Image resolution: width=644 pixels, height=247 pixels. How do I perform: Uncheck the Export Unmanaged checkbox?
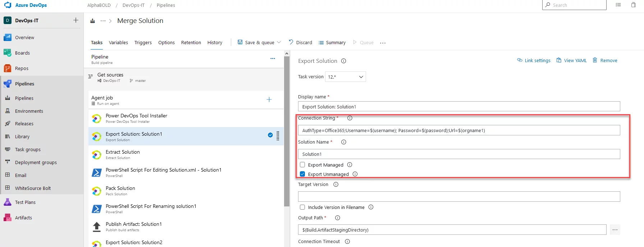tap(302, 174)
